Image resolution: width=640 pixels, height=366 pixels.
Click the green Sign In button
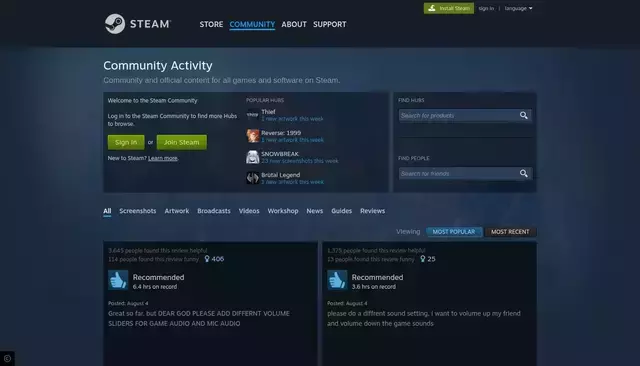pyautogui.click(x=126, y=142)
